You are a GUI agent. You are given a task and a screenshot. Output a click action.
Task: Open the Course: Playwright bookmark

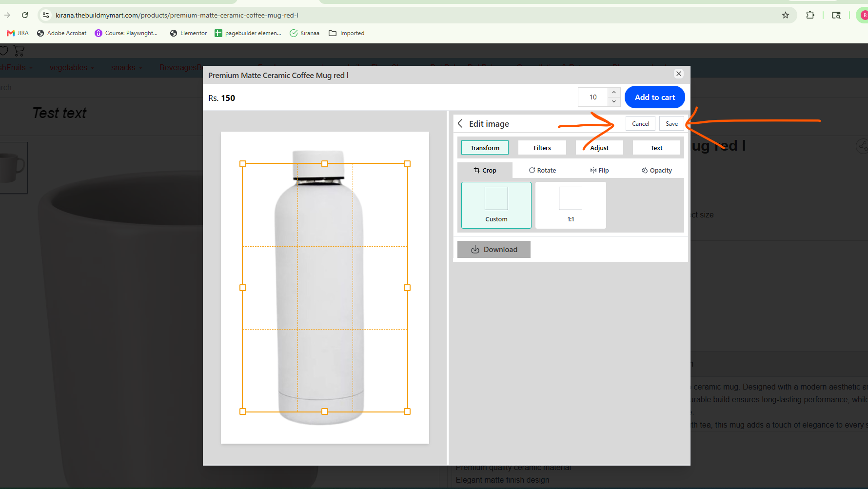click(x=126, y=33)
